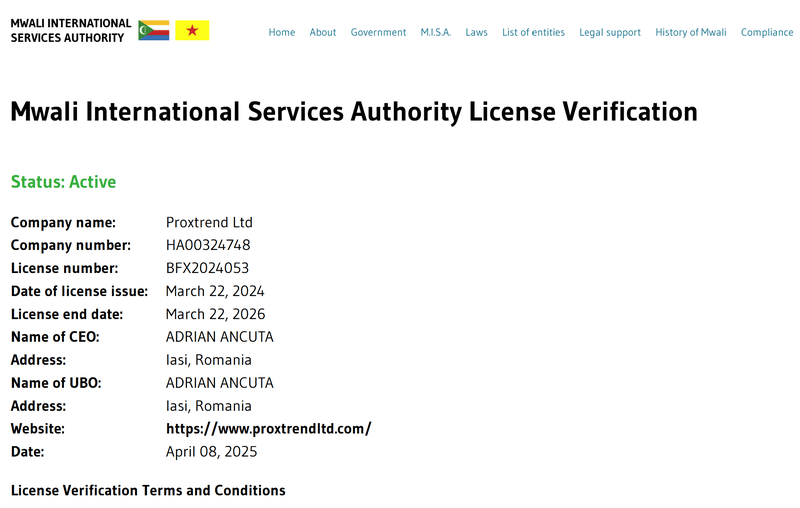The width and height of the screenshot is (800, 508).
Task: Visit the History of Mwali page
Action: point(690,32)
